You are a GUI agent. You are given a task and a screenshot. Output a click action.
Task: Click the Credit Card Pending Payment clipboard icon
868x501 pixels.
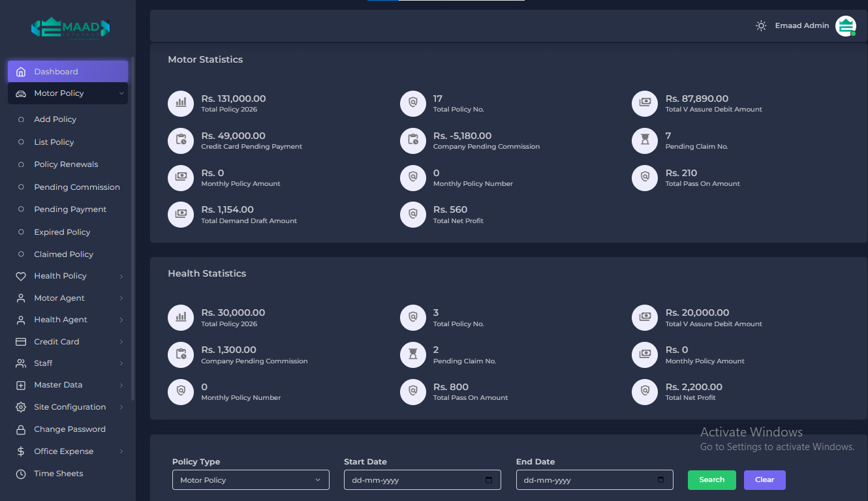(181, 140)
